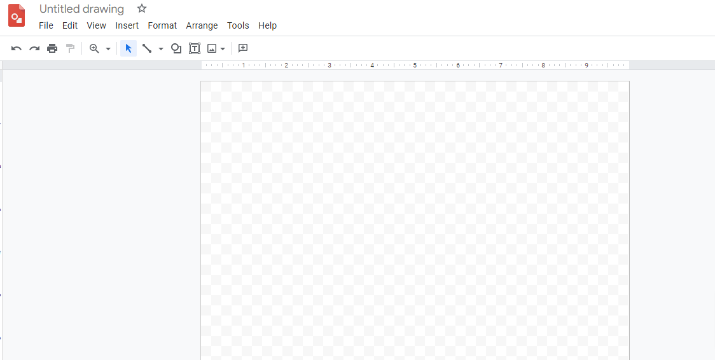Open the File menu

[46, 26]
